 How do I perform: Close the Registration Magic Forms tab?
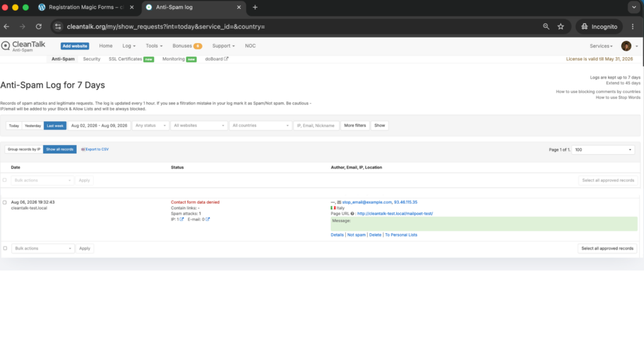[x=131, y=8]
